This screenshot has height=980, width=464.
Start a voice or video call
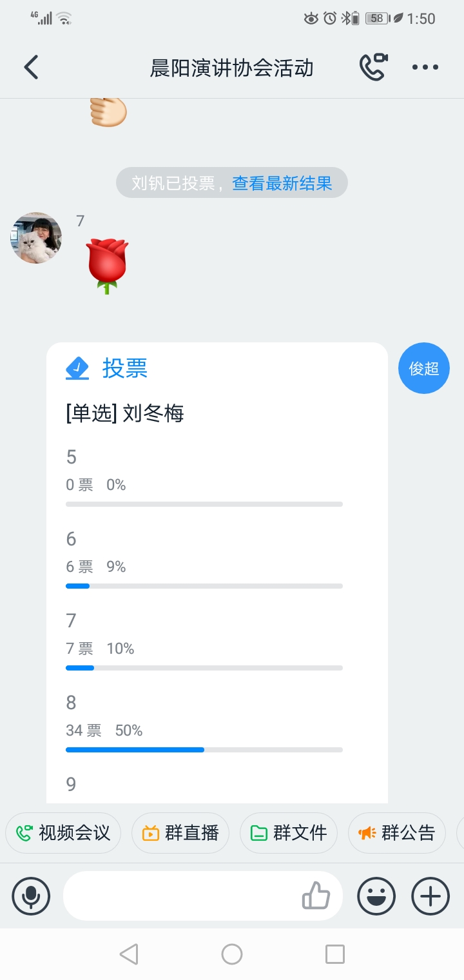click(373, 67)
